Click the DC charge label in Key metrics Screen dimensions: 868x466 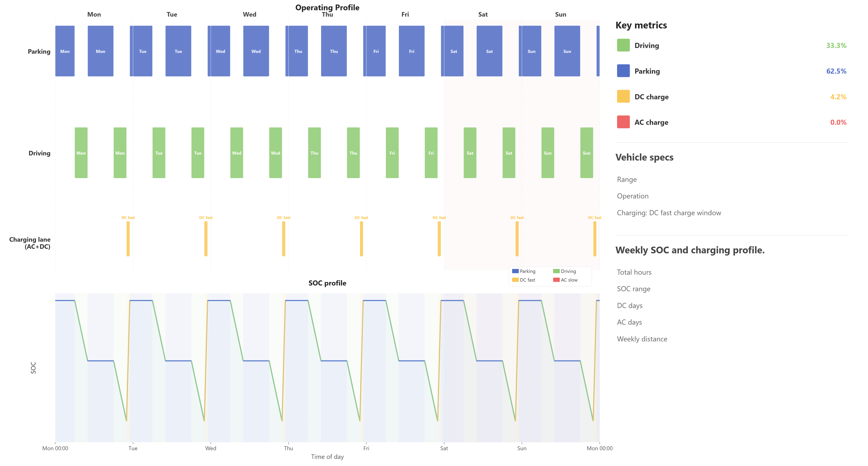(x=651, y=97)
